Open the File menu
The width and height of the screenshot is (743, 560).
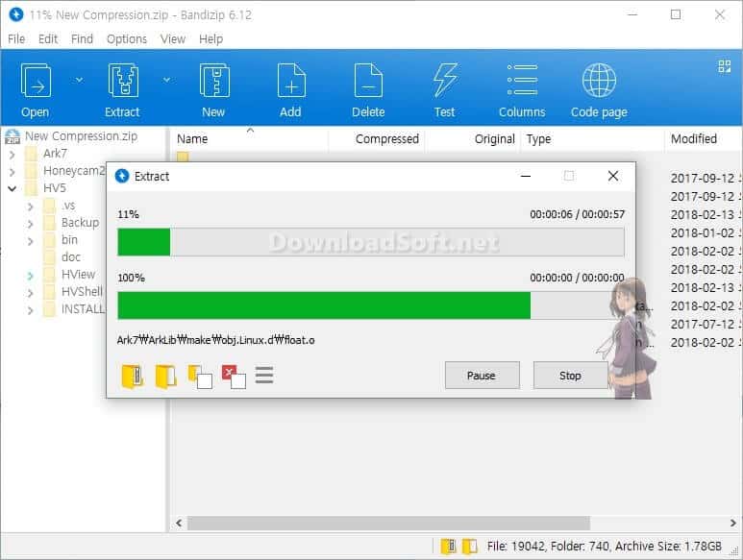pyautogui.click(x=16, y=38)
